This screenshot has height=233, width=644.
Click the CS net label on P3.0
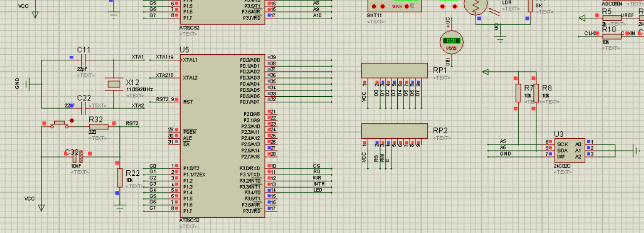point(317,166)
